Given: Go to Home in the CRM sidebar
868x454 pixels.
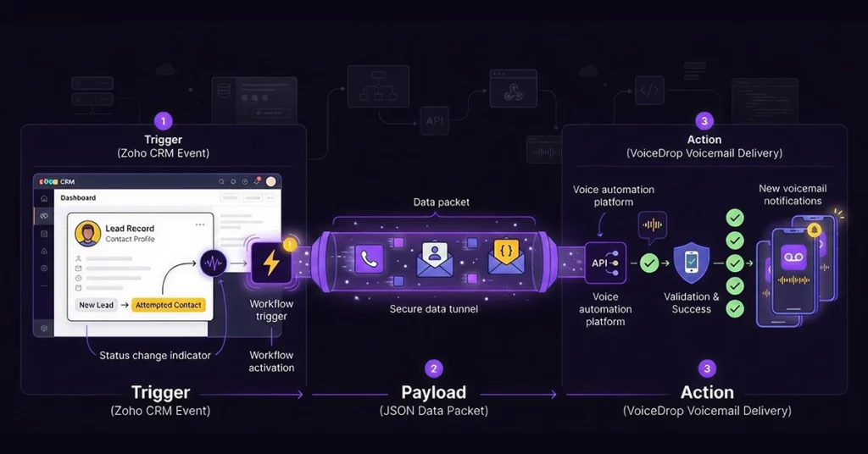Looking at the screenshot, I should [x=44, y=198].
